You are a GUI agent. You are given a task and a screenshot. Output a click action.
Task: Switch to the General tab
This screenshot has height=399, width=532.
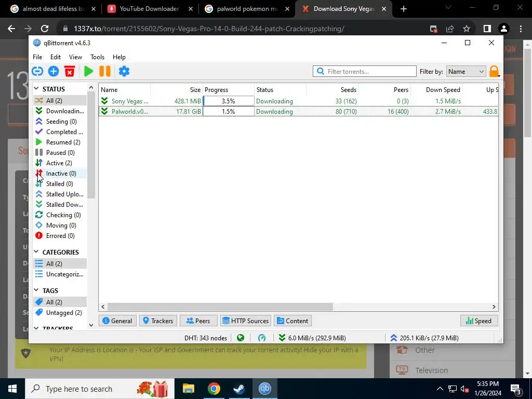click(117, 321)
